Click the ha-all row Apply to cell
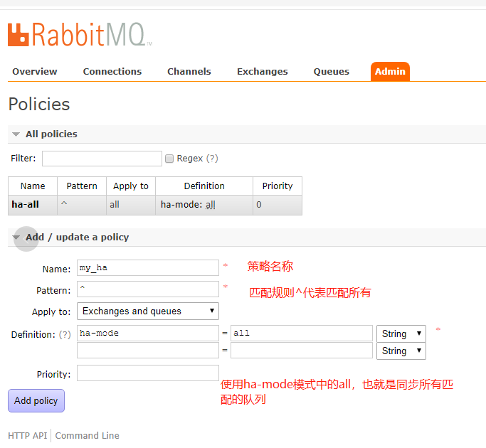This screenshot has height=448, width=486. tap(131, 205)
